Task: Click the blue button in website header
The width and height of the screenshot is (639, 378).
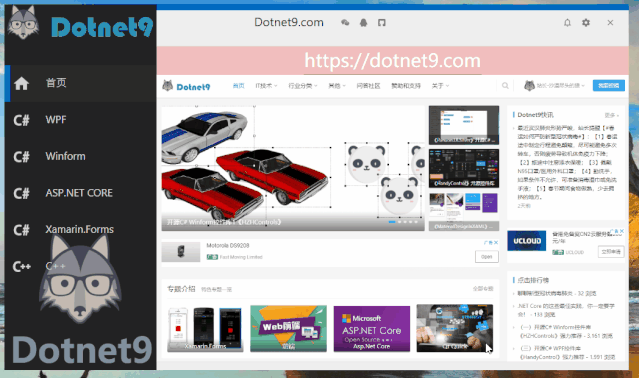Action: [608, 86]
